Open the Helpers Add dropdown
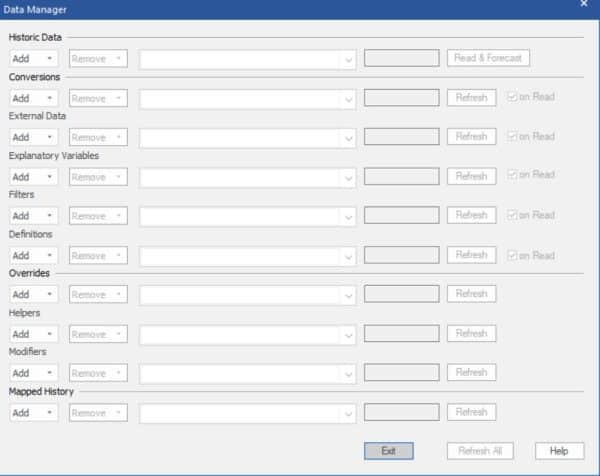This screenshot has width=600, height=476. [x=34, y=334]
